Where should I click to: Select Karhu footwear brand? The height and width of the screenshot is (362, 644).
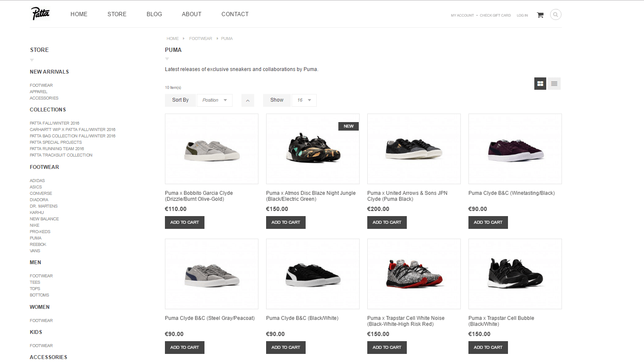coord(37,213)
